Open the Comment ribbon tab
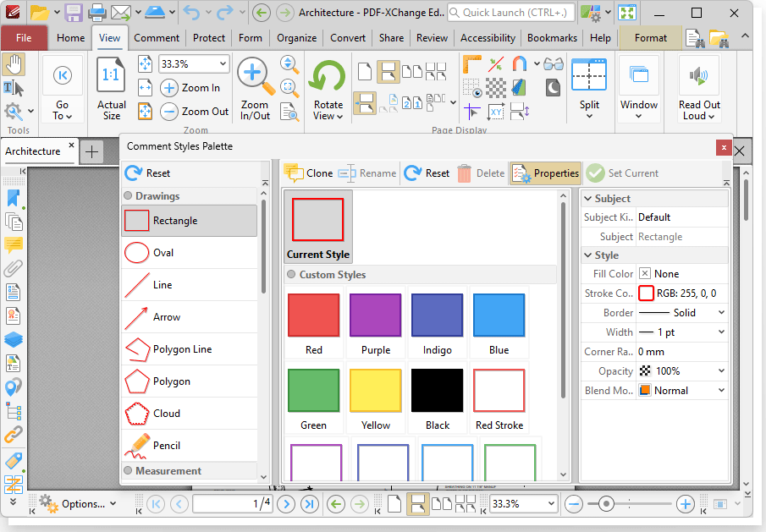The width and height of the screenshot is (766, 532). [x=157, y=38]
